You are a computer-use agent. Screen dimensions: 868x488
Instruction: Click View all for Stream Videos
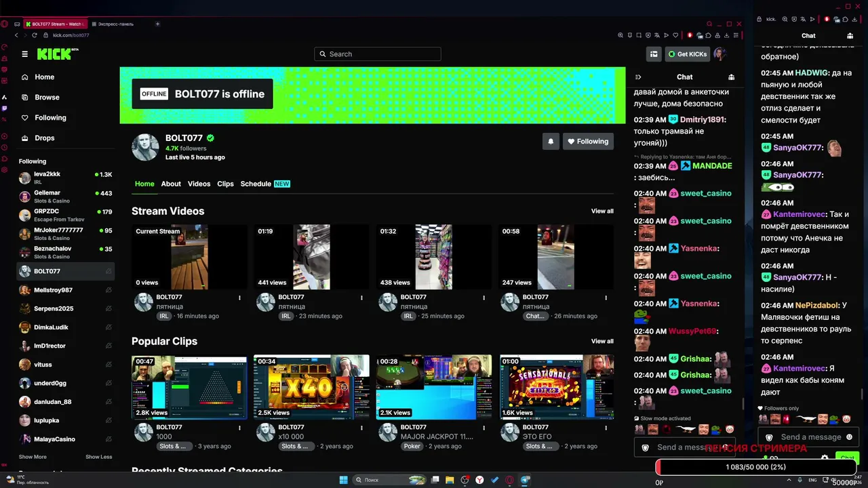602,211
